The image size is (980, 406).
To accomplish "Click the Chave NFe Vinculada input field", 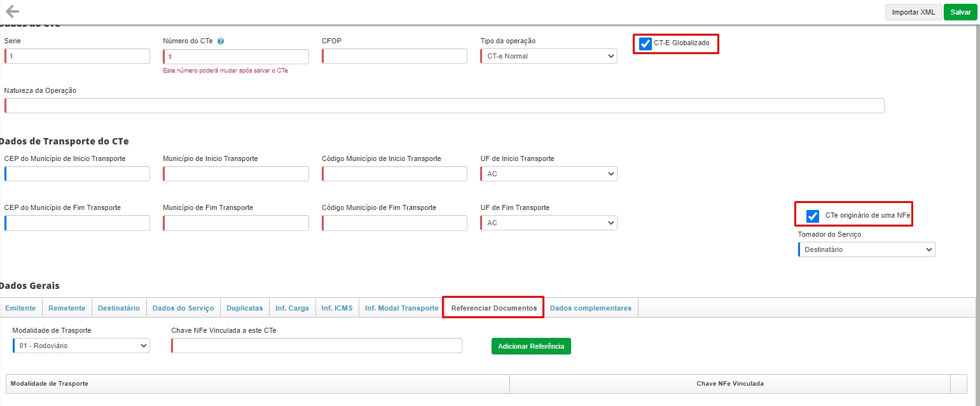I will [317, 346].
